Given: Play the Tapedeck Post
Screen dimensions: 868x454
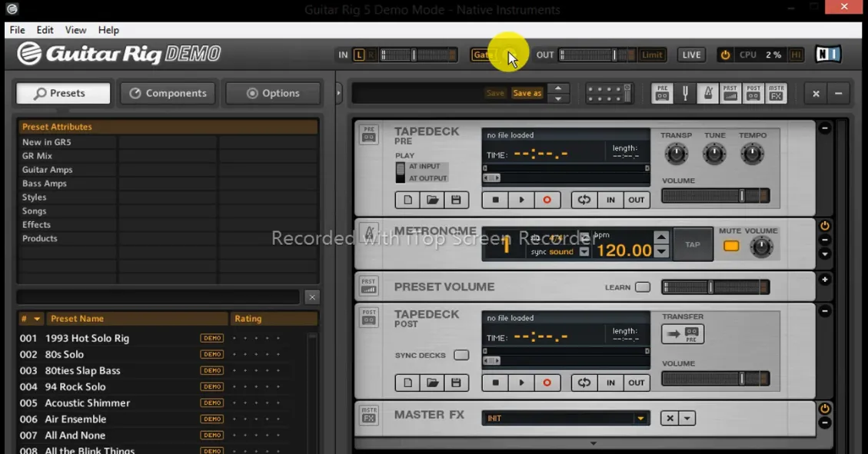Looking at the screenshot, I should click(521, 383).
